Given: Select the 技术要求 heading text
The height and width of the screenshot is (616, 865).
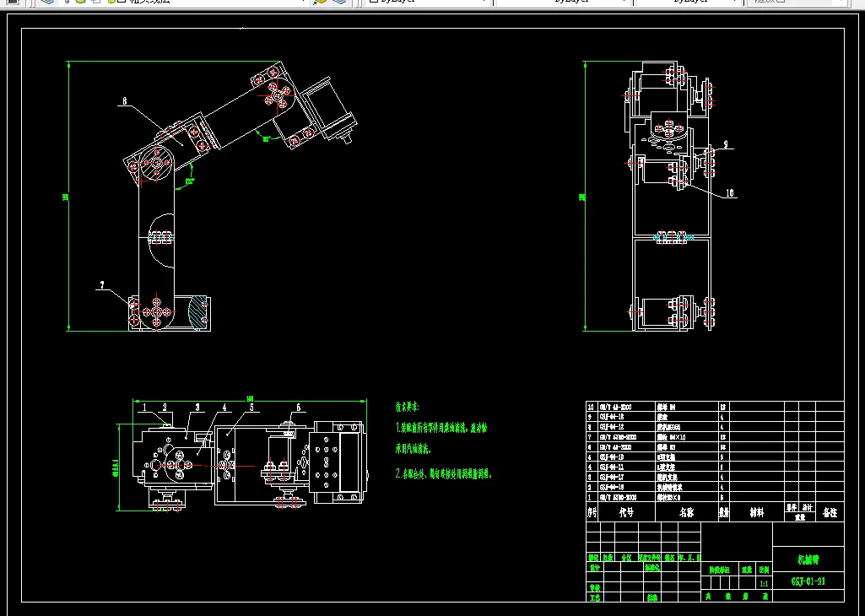Looking at the screenshot, I should tap(407, 407).
